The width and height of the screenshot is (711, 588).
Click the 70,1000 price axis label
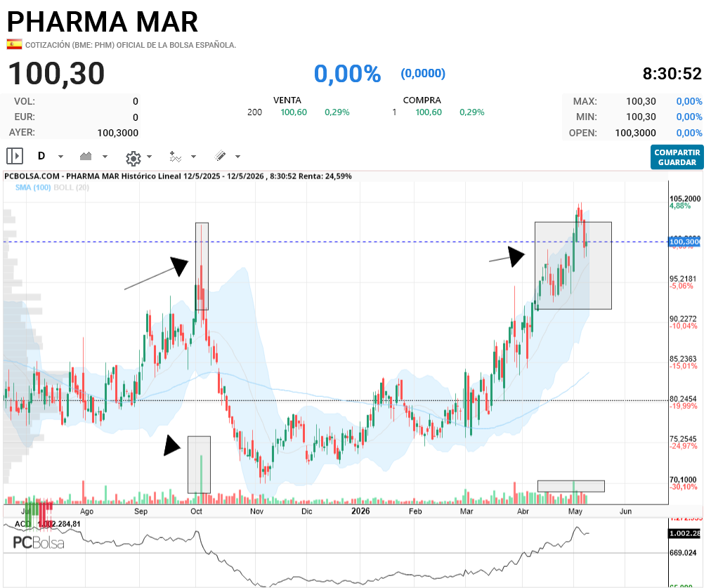(x=683, y=479)
